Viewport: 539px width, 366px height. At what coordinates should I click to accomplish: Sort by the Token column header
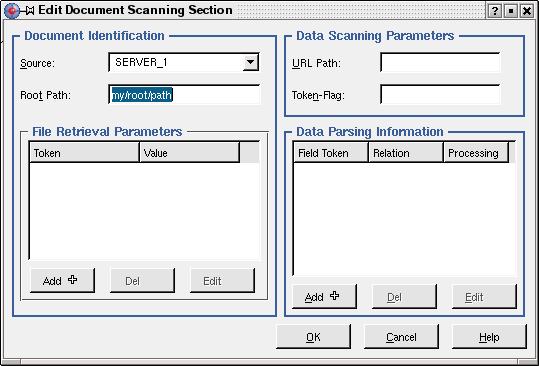click(x=84, y=153)
